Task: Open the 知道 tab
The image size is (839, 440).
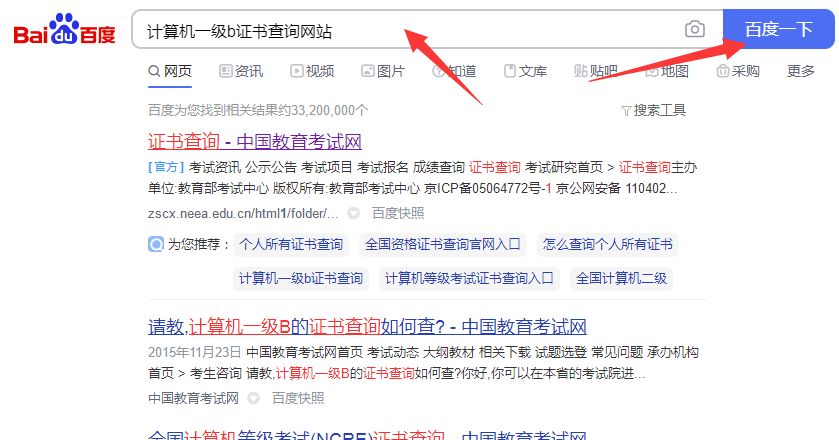Action: pyautogui.click(x=454, y=71)
